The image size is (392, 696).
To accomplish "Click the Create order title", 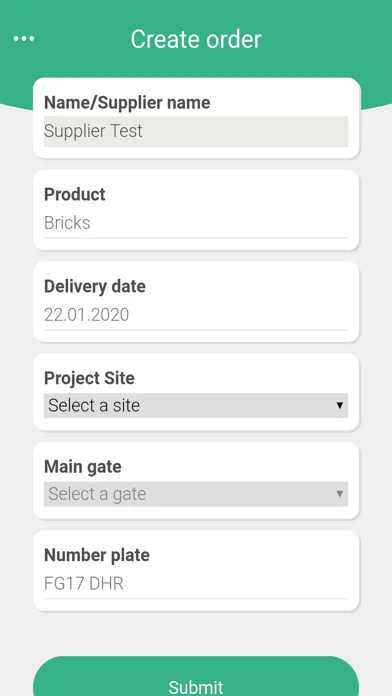I will click(196, 39).
